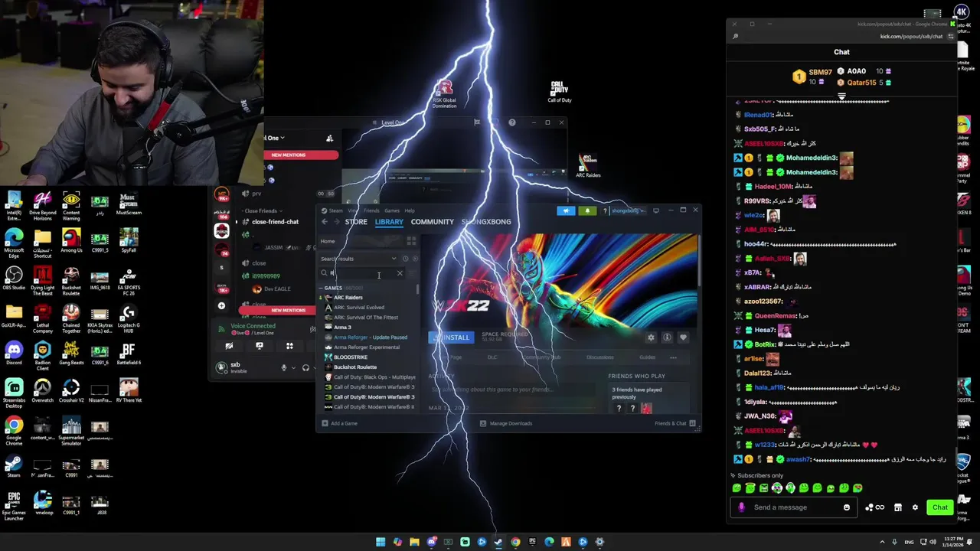
Task: Open Steam STORE tab
Action: click(355, 222)
